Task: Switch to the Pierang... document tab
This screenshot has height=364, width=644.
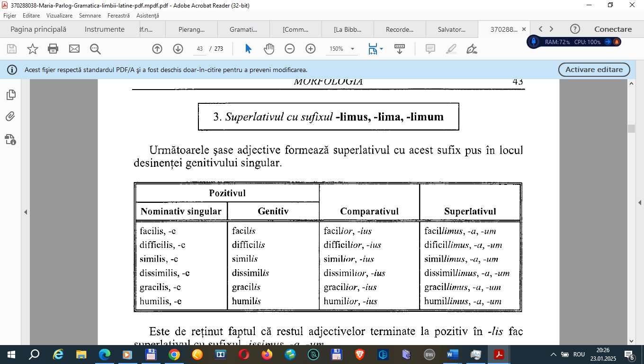Action: click(192, 29)
